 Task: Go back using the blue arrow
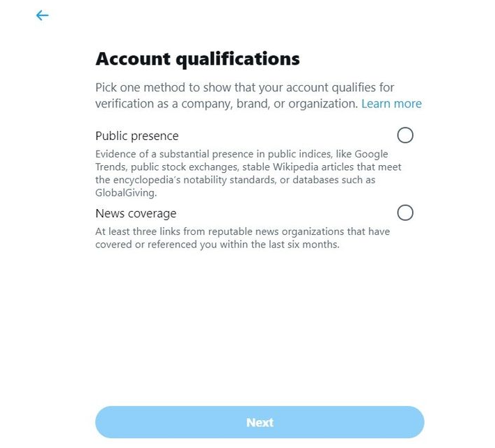42,15
